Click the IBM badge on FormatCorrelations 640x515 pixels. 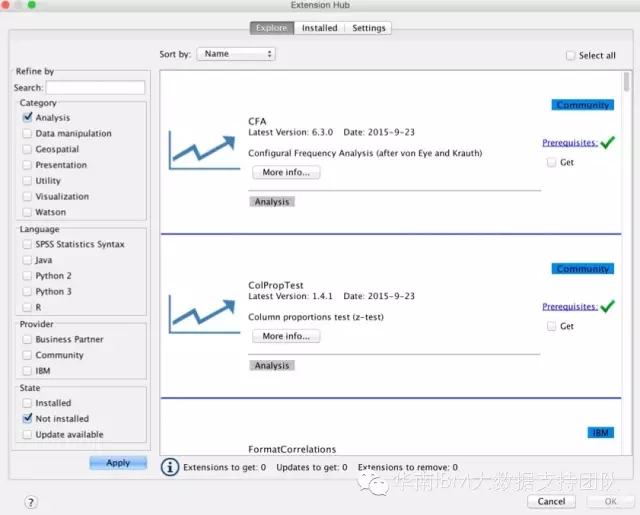point(600,433)
